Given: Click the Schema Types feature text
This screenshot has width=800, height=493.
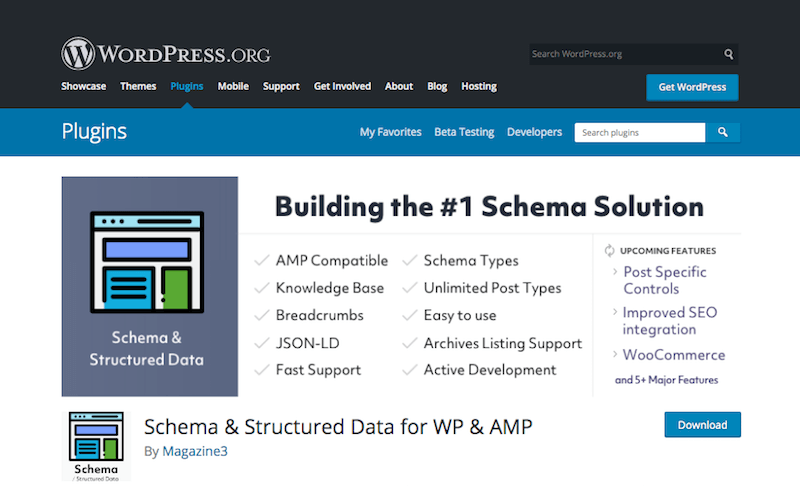Looking at the screenshot, I should tap(471, 261).
